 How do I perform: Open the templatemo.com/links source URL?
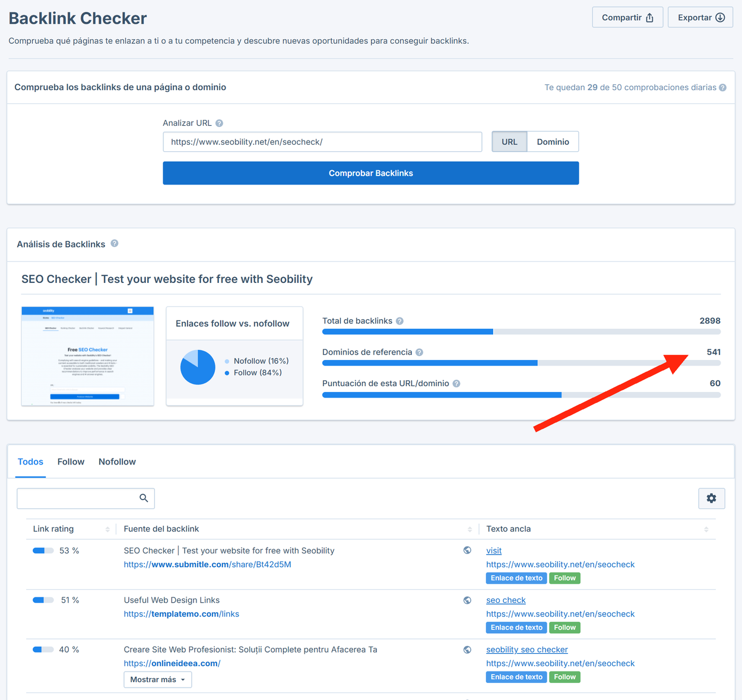tap(181, 614)
